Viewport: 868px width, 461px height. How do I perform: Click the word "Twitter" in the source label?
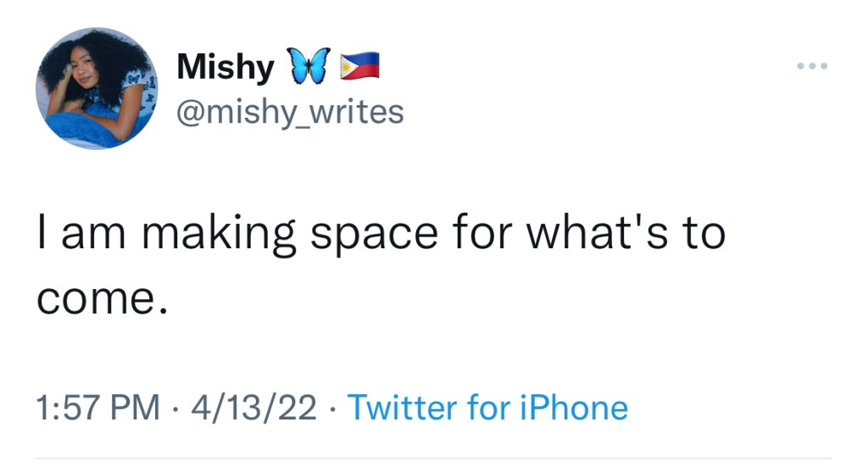403,408
